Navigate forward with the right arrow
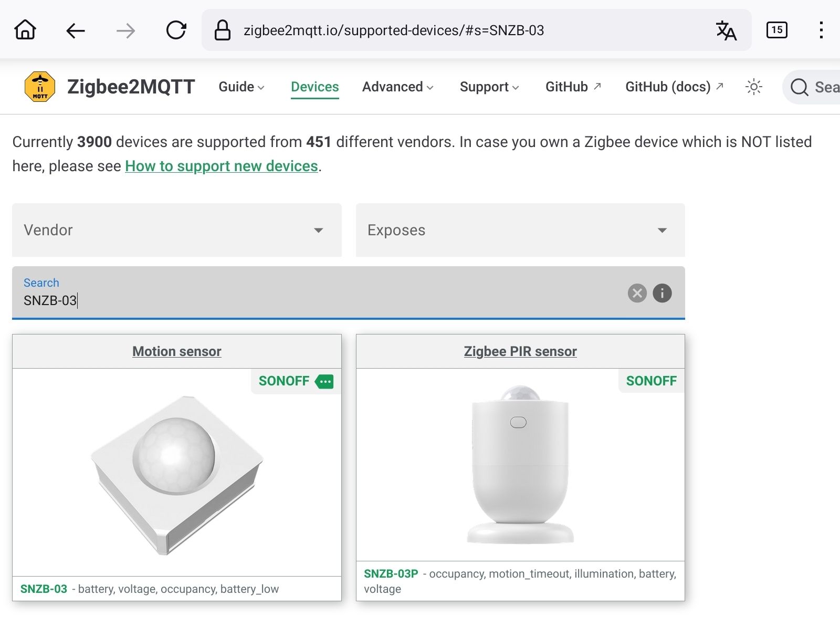 (125, 30)
